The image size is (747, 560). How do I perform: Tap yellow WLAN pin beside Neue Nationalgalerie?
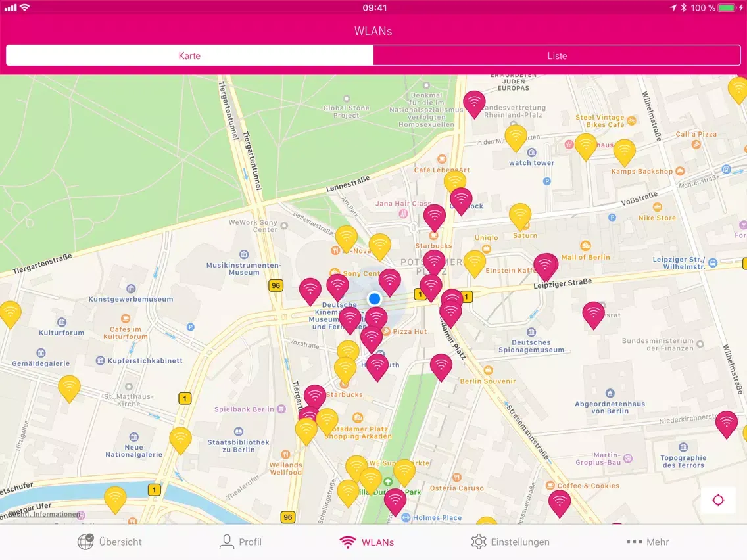180,440
